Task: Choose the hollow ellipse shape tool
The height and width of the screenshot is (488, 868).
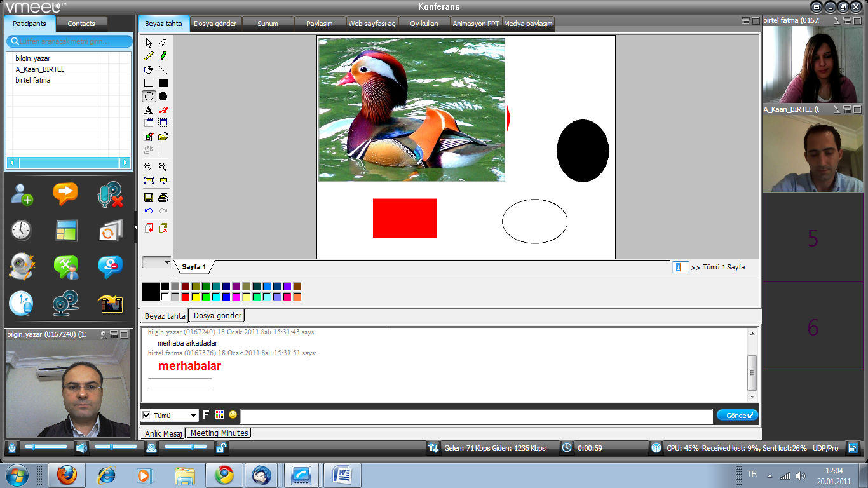Action: 149,97
